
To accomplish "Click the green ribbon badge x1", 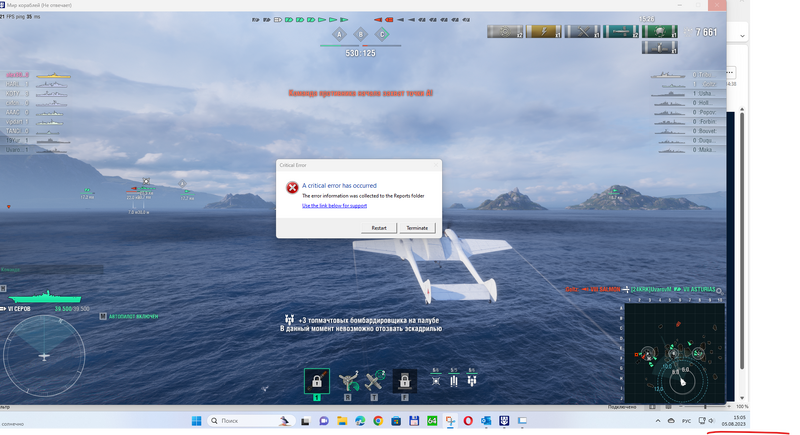I will tap(660, 32).
